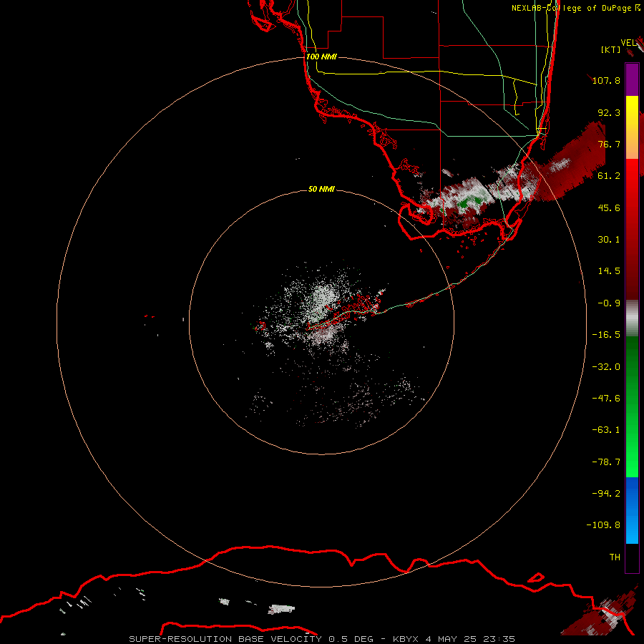This screenshot has height=644, width=644.
Task: Select the -47.6 velocity scale value
Action: pyautogui.click(x=606, y=399)
